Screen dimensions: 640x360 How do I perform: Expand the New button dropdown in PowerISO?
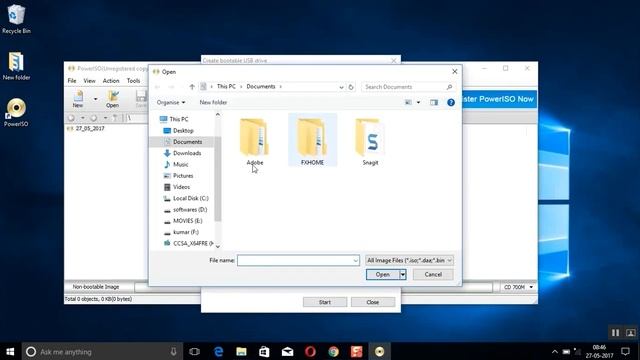[x=95, y=99]
